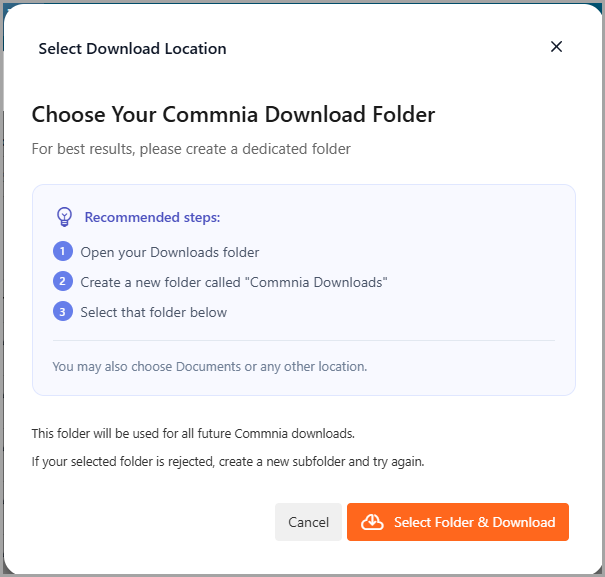605x577 pixels.
Task: Click the step 3 number badge
Action: point(63,312)
